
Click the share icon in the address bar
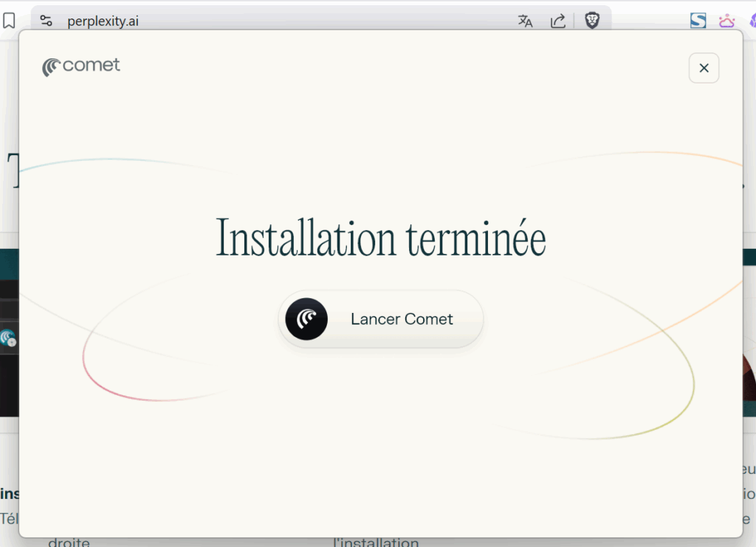click(558, 21)
